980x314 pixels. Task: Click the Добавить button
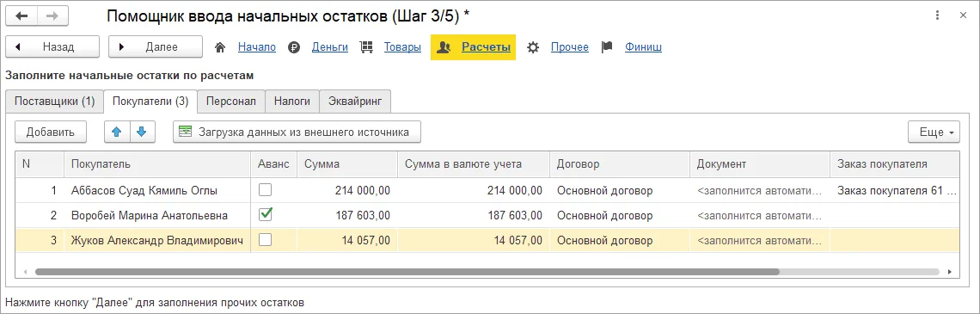[50, 132]
